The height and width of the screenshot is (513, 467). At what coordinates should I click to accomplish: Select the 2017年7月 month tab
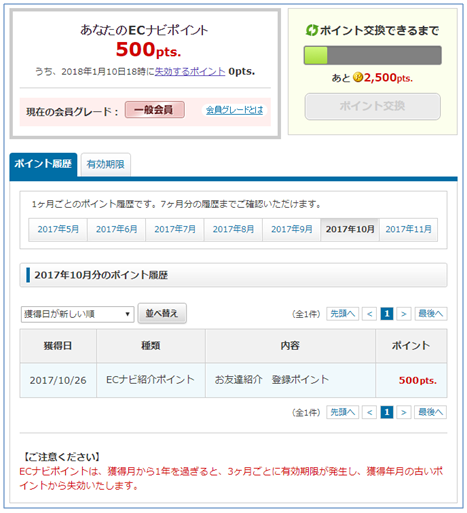pos(175,229)
